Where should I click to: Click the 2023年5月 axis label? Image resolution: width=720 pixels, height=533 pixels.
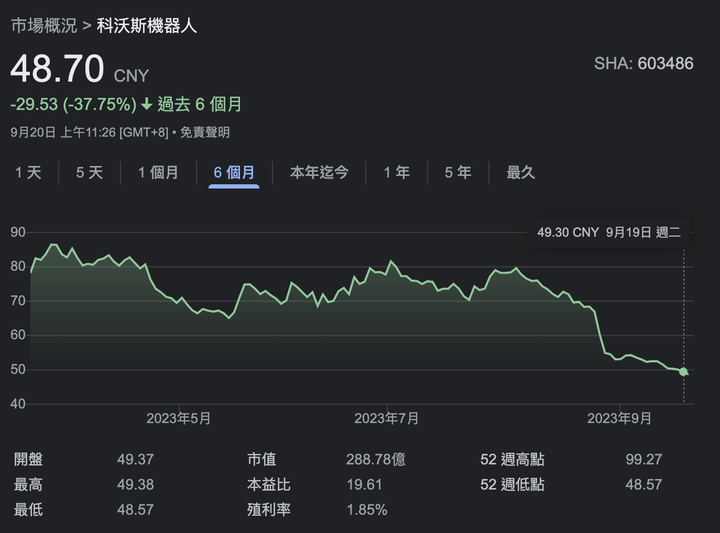[179, 418]
